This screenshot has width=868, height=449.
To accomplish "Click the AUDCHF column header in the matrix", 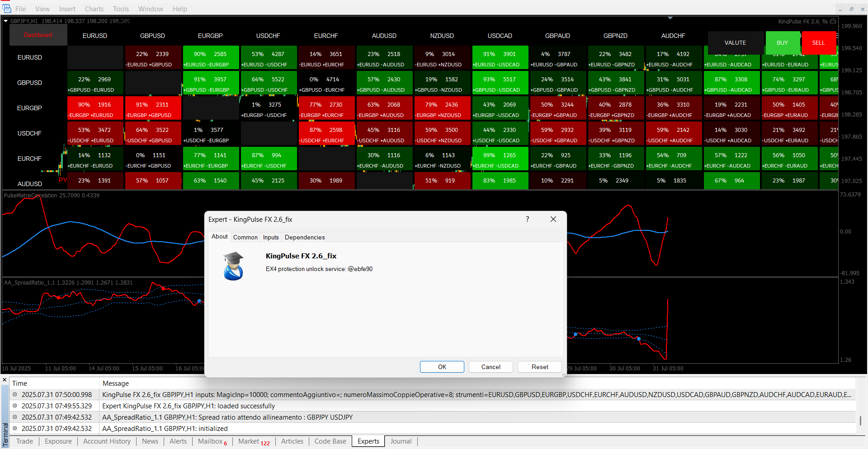I will (x=673, y=36).
